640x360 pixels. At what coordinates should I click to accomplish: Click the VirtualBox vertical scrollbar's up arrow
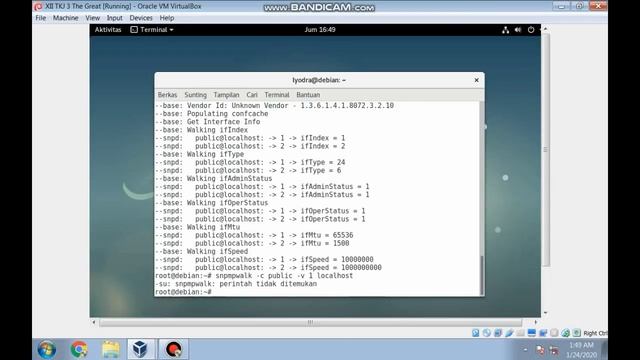click(x=546, y=29)
